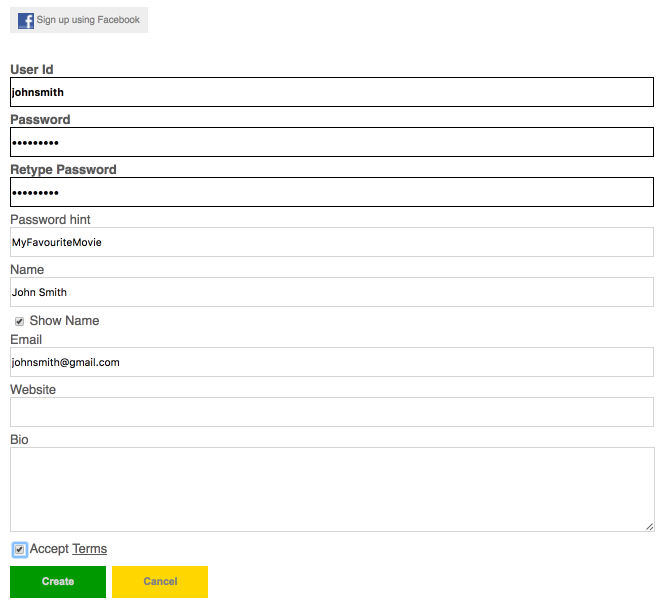Click the Facebook logo icon
664x602 pixels.
(26, 20)
